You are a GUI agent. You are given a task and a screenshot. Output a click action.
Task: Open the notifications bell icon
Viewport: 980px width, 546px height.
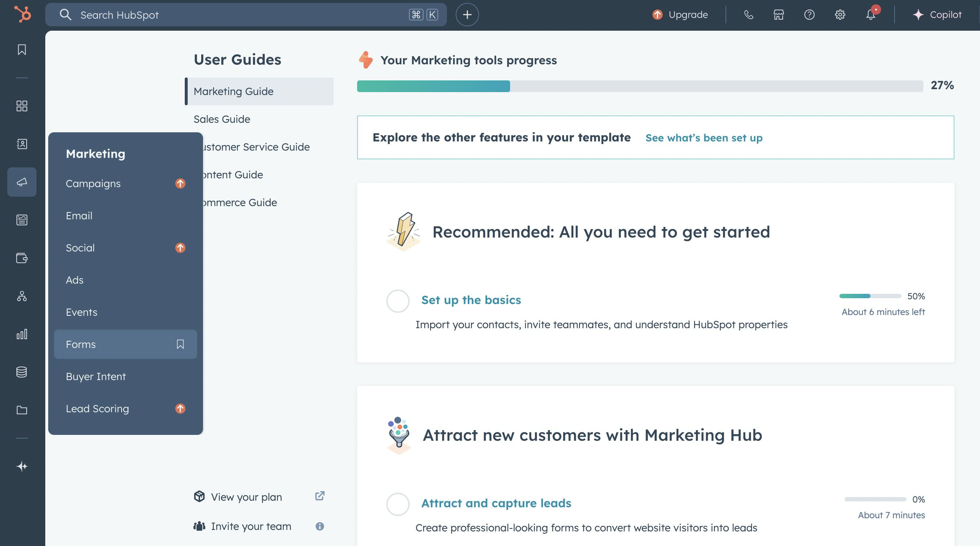tap(870, 15)
